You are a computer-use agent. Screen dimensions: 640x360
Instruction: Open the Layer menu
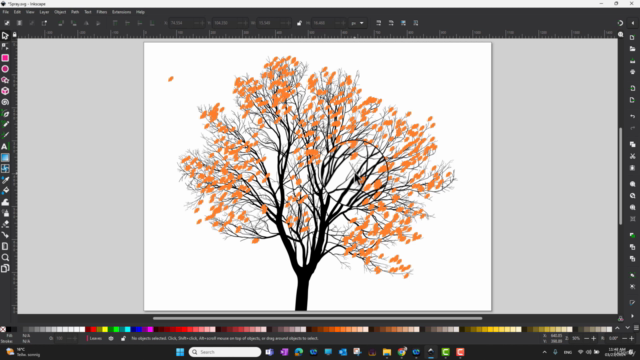pos(44,12)
